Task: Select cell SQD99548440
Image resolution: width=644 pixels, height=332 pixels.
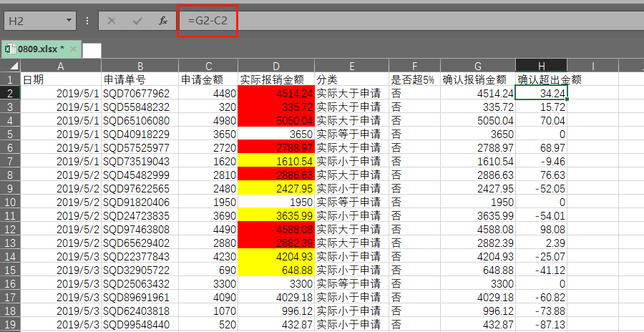Action: (x=140, y=324)
